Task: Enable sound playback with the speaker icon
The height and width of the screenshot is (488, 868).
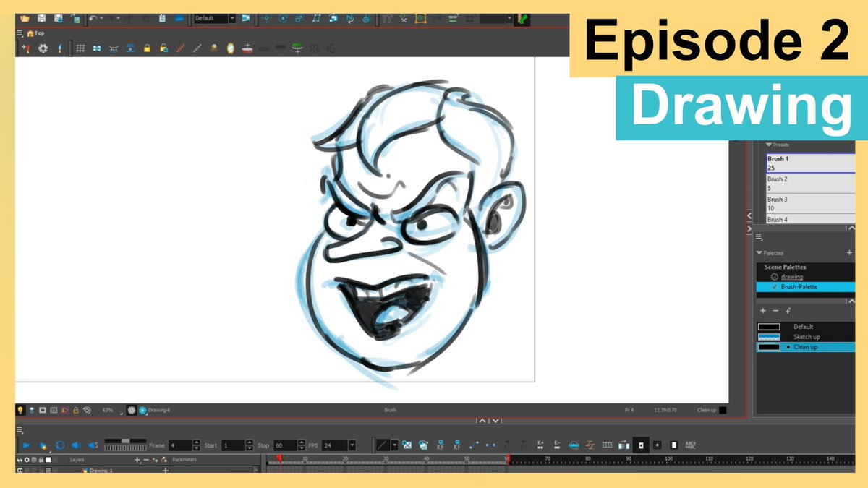Action: point(76,445)
